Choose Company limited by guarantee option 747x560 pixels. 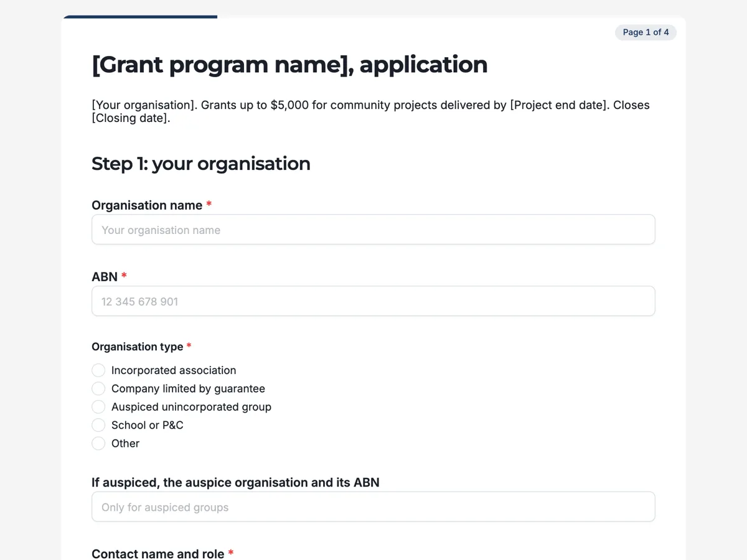(98, 388)
